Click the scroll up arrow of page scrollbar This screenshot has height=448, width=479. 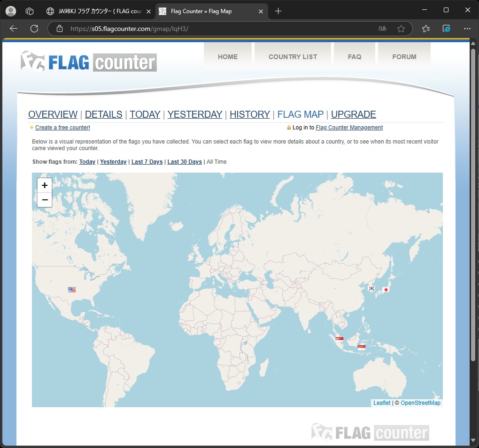pyautogui.click(x=473, y=44)
